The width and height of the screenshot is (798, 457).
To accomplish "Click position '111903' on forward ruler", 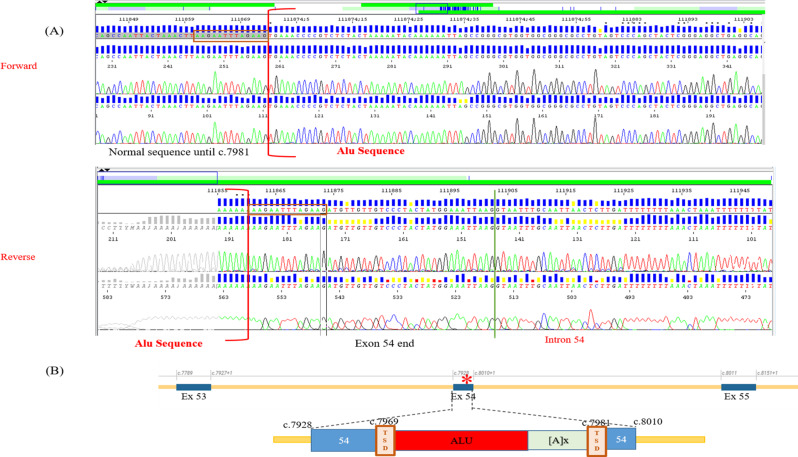I will [x=744, y=19].
